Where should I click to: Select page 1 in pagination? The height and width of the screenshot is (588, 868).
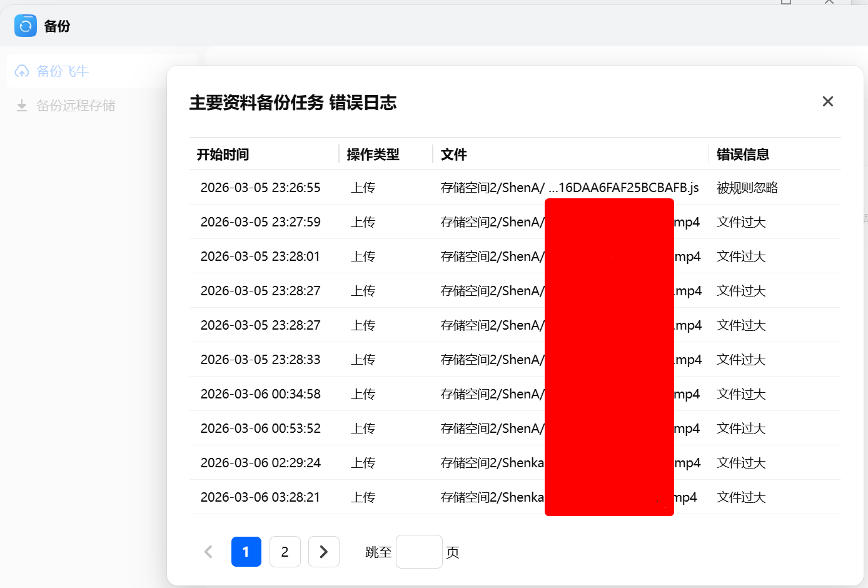[x=246, y=551]
